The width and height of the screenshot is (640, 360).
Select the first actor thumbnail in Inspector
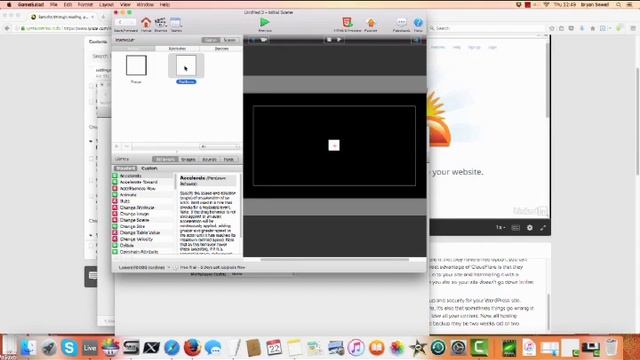tap(136, 65)
